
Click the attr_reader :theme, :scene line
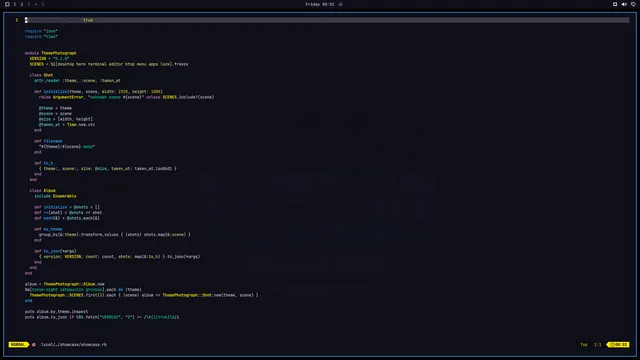click(78, 80)
